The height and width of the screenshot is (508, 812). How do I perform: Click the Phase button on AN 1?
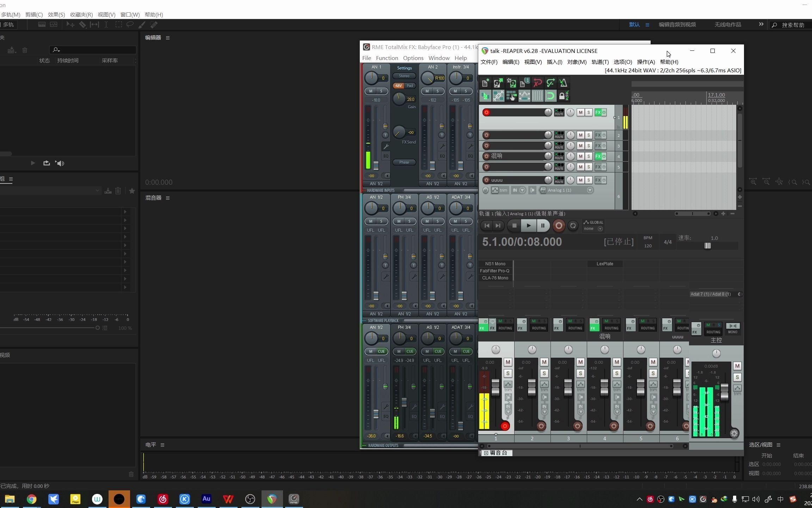(x=404, y=162)
